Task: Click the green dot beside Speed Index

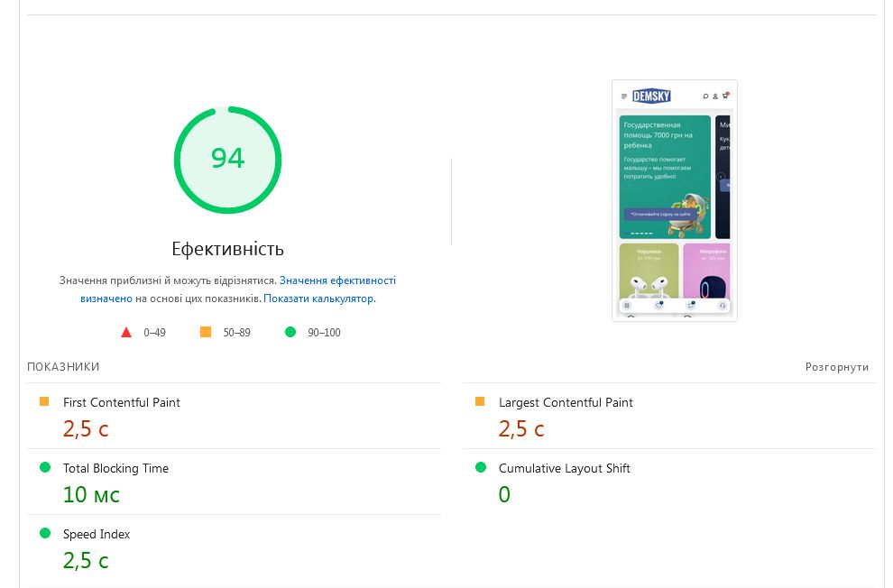Action: pos(45,533)
